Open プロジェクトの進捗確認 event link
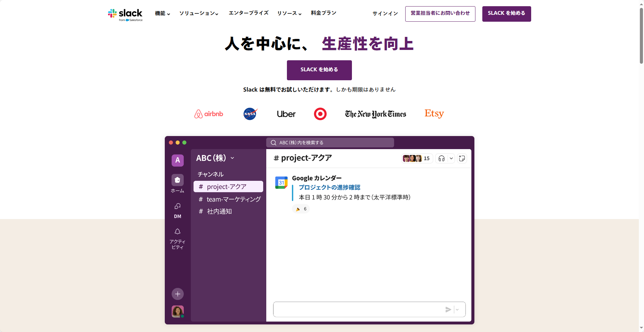The image size is (644, 332). [330, 187]
